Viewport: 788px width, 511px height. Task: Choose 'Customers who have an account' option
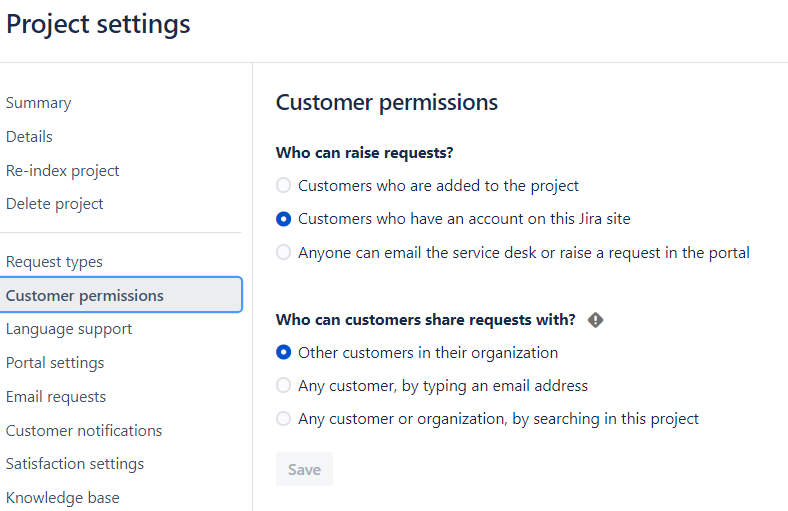click(x=284, y=218)
